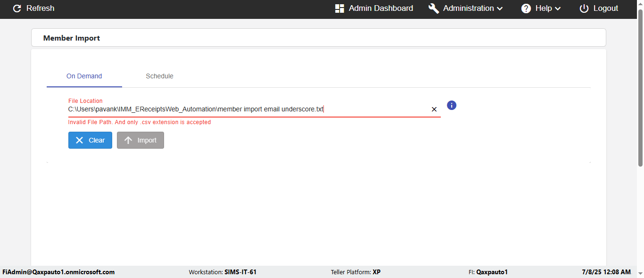Expand the Help dropdown chevron
644x278 pixels.
(558, 8)
